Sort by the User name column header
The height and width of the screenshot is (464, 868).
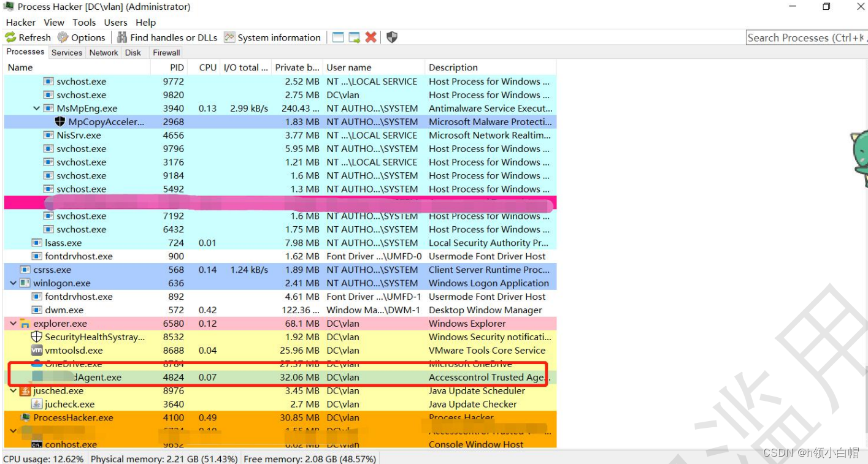tap(374, 67)
